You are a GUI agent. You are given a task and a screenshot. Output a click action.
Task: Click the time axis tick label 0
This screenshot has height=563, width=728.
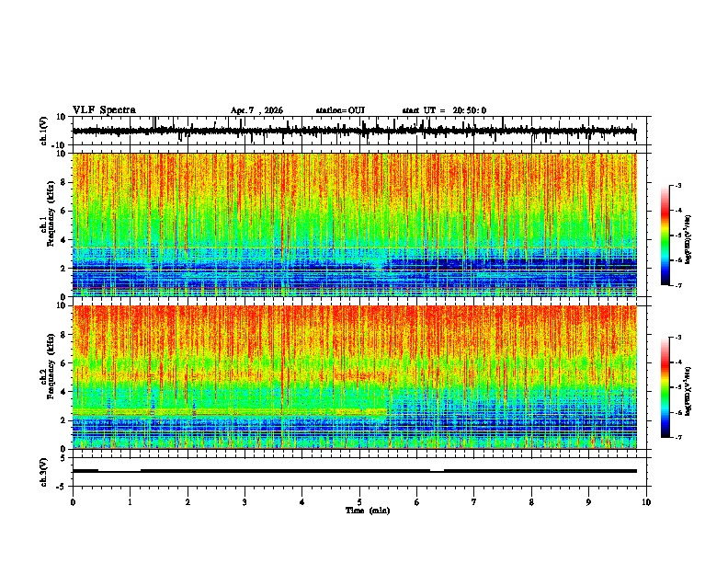[73, 502]
